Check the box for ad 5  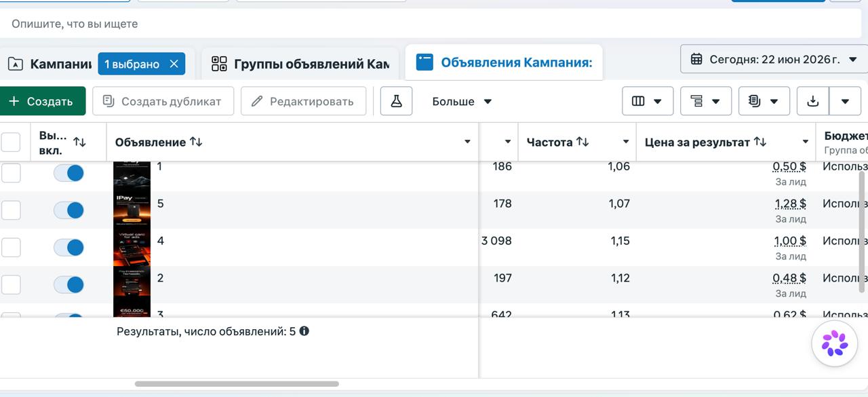(x=11, y=210)
